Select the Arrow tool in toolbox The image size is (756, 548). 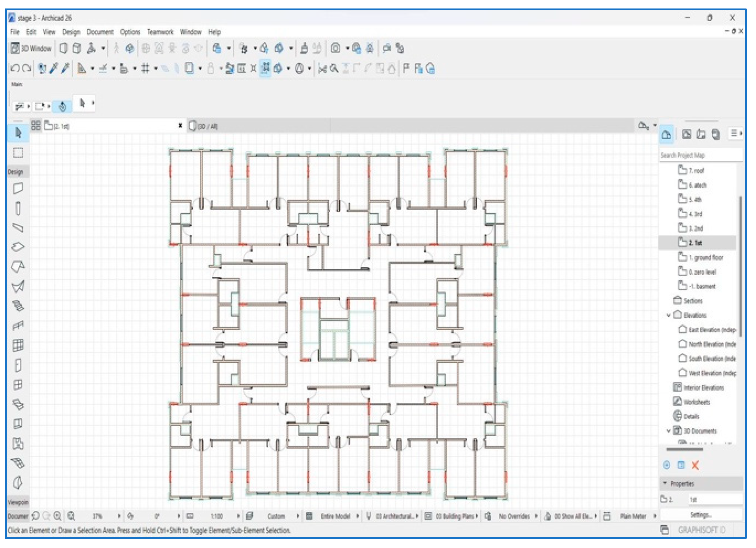[18, 133]
